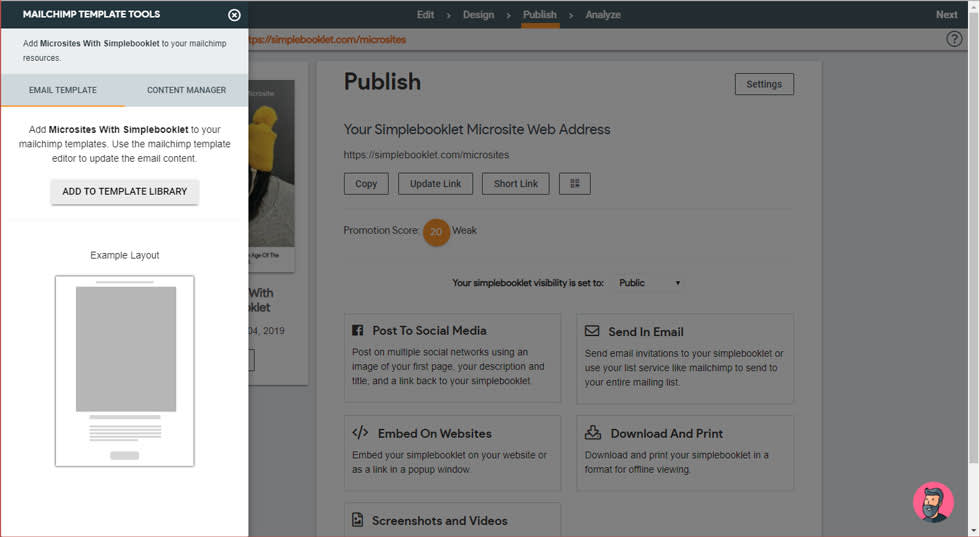Open the Send In Email card

pos(684,358)
